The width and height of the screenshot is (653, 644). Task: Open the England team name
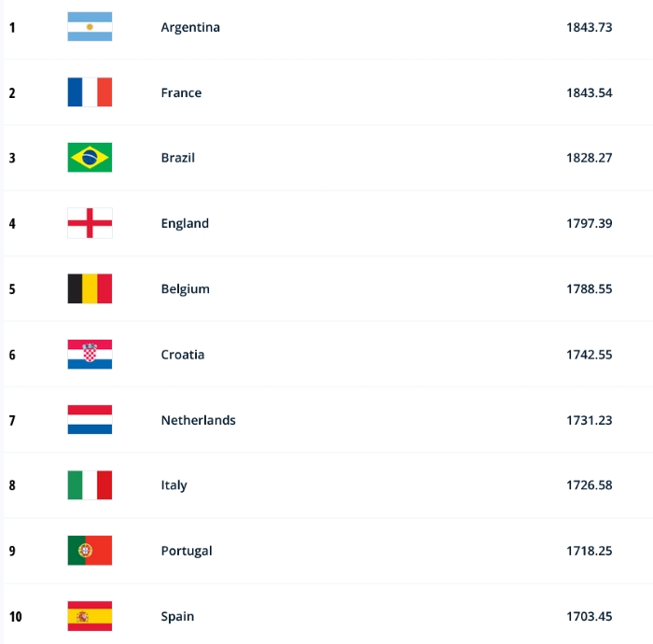[x=185, y=223]
